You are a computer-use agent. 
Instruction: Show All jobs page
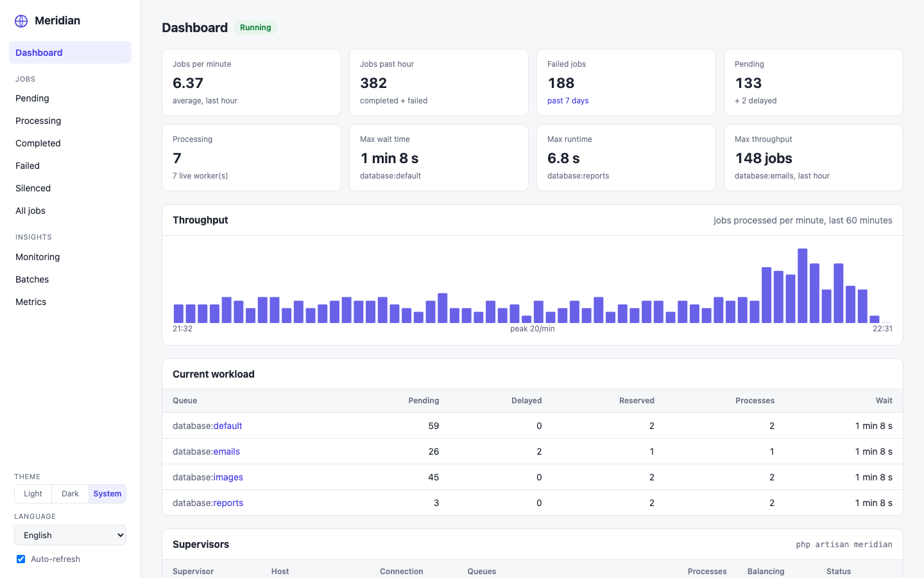[x=70, y=211]
